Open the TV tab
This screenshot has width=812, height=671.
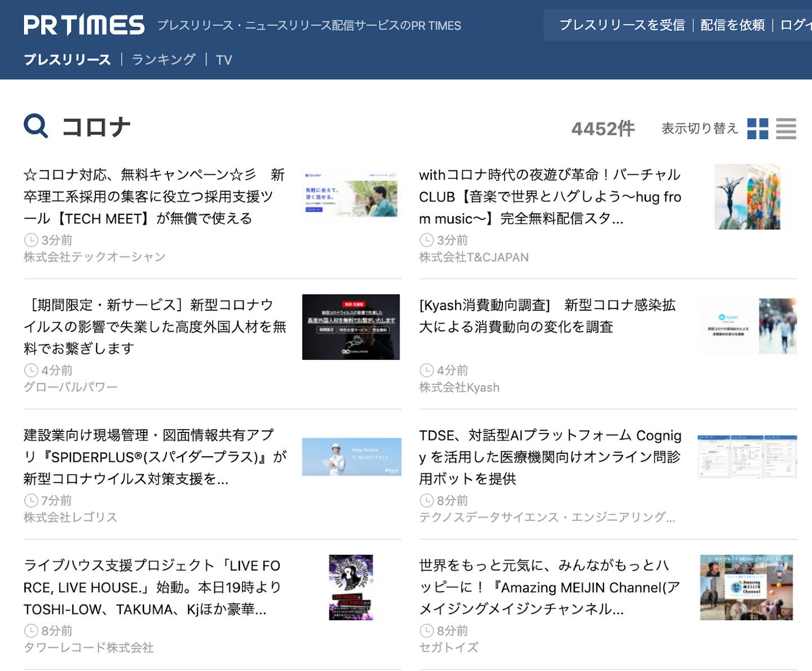[x=224, y=60]
